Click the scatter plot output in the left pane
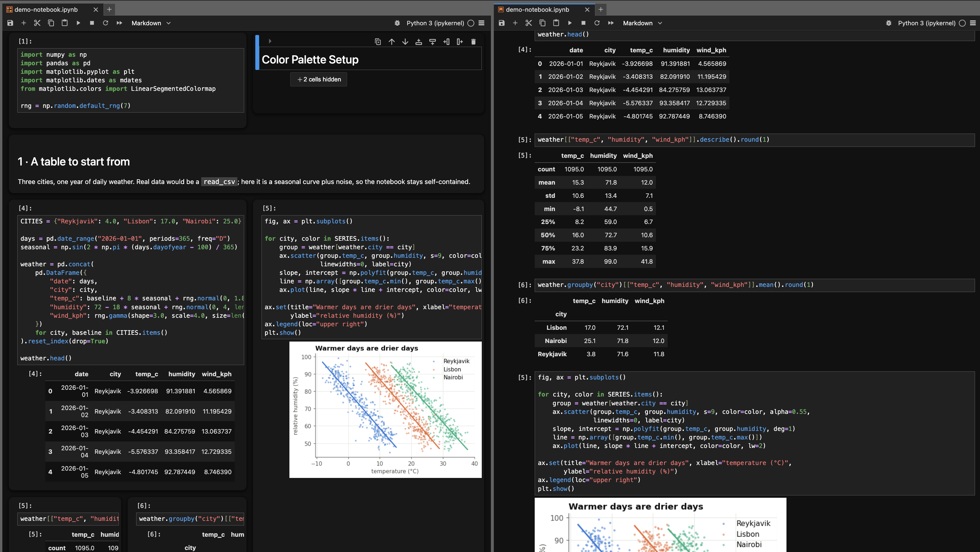980x552 pixels. pos(385,409)
